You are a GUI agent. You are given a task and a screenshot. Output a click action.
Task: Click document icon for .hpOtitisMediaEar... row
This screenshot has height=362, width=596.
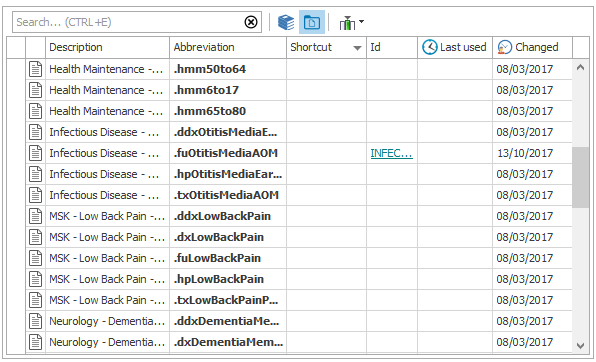(35, 174)
